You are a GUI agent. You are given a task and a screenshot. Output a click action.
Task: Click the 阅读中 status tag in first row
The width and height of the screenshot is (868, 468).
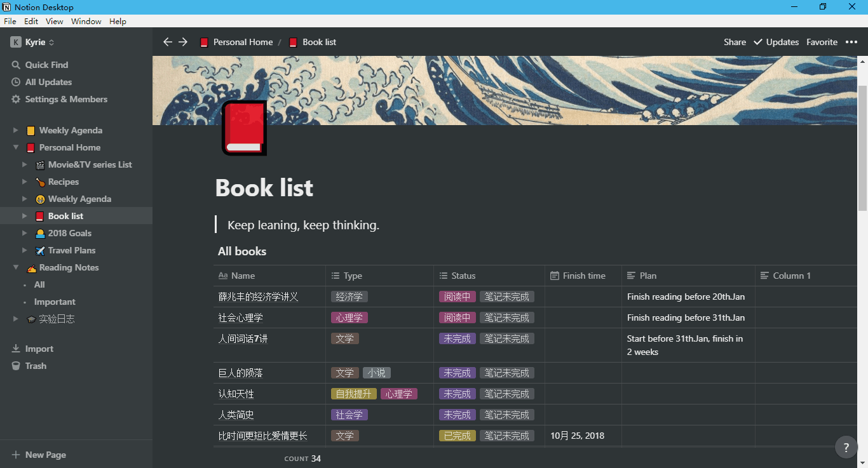point(457,297)
